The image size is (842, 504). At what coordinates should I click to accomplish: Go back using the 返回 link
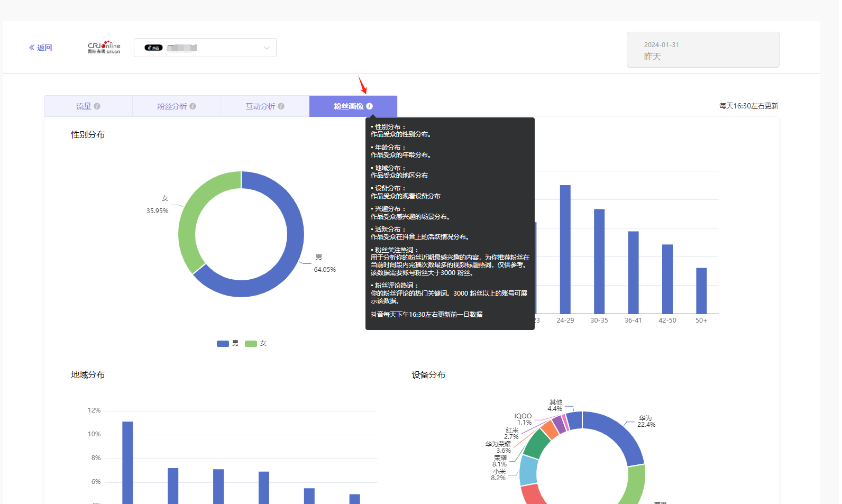click(41, 48)
